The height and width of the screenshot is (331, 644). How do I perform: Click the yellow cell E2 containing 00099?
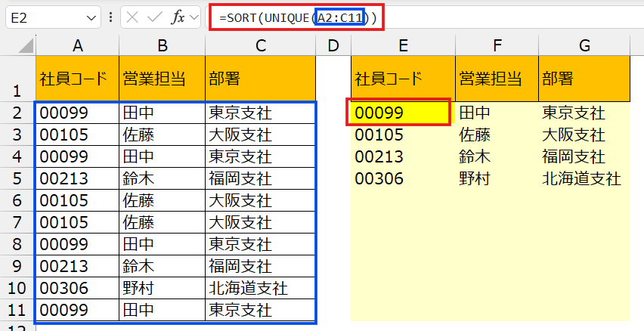point(402,113)
